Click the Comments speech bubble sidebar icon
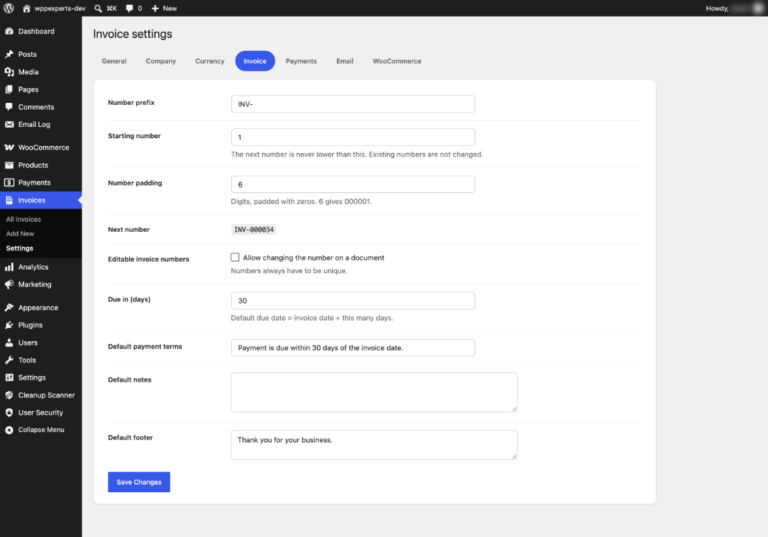Viewport: 768px width, 537px height. point(9,107)
